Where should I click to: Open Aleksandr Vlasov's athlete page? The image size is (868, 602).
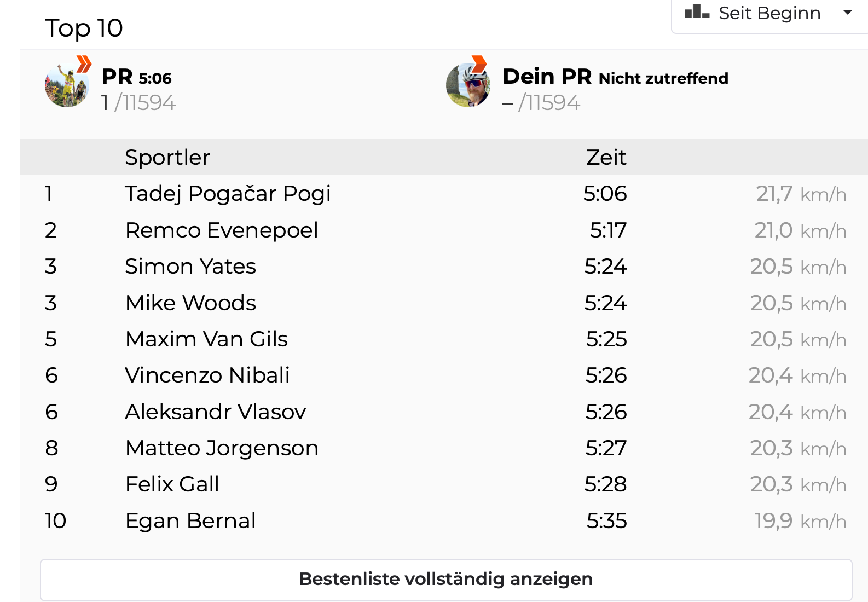(x=216, y=412)
